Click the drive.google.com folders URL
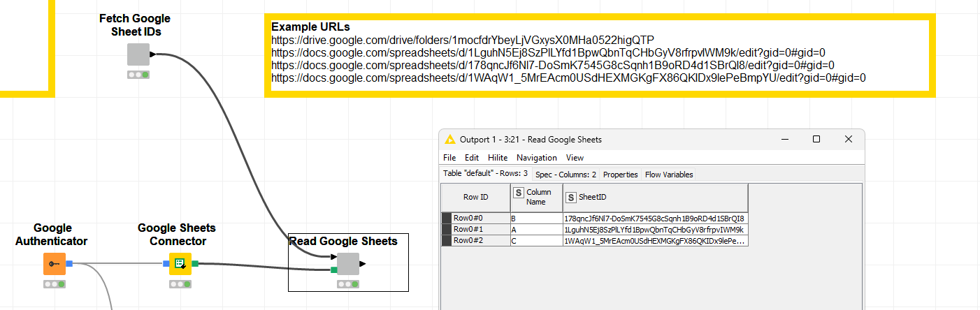The width and height of the screenshot is (980, 310). (462, 40)
